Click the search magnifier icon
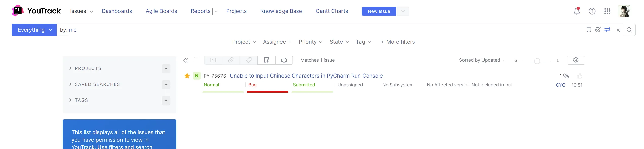The image size is (644, 149). tap(629, 30)
